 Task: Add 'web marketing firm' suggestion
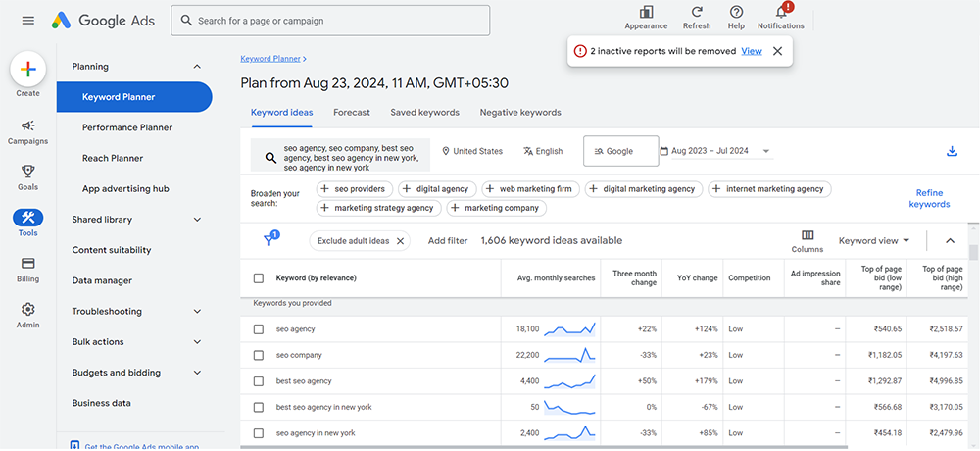(x=530, y=189)
